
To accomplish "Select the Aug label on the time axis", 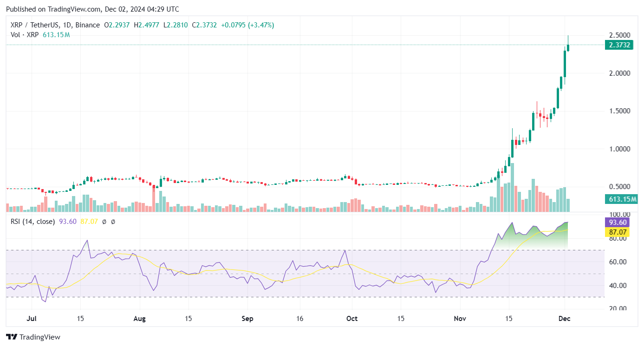I will tap(139, 319).
